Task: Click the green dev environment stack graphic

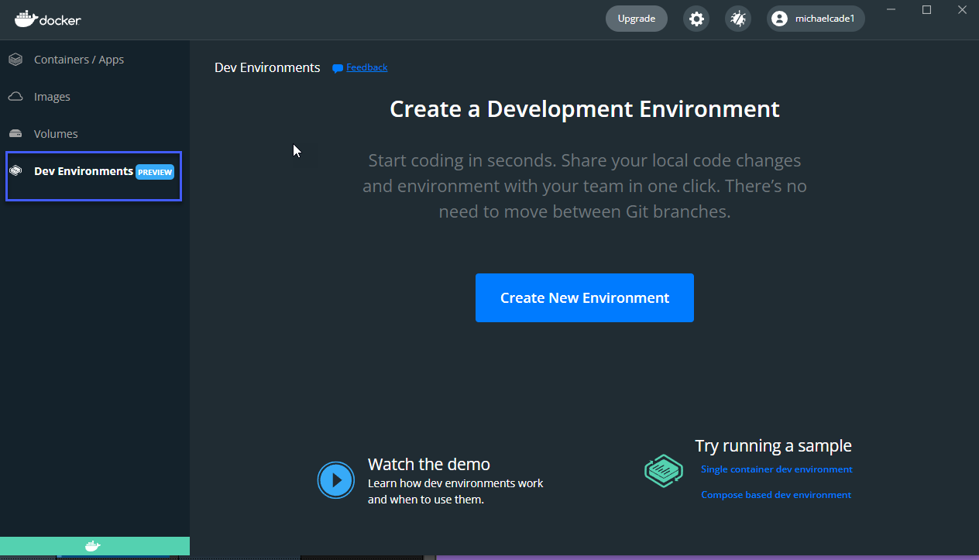Action: 663,470
